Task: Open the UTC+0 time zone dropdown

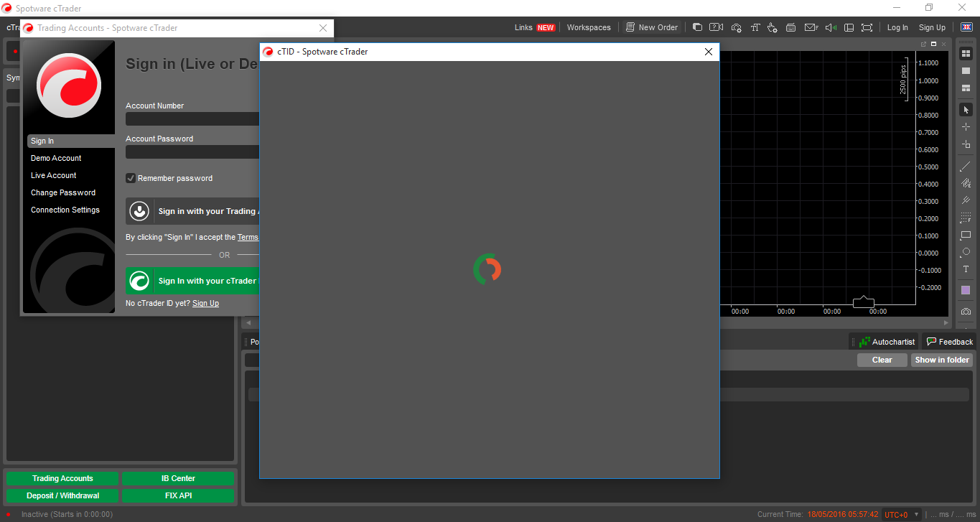Action: [901, 515]
